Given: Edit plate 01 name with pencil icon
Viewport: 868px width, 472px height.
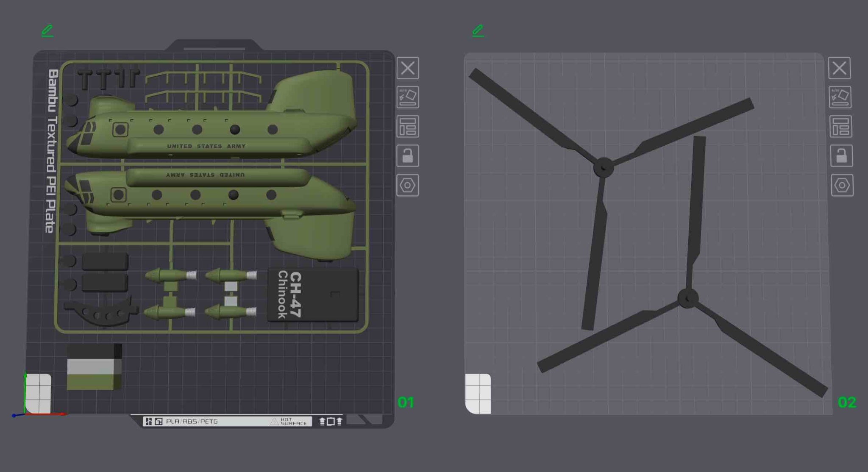Looking at the screenshot, I should point(47,31).
